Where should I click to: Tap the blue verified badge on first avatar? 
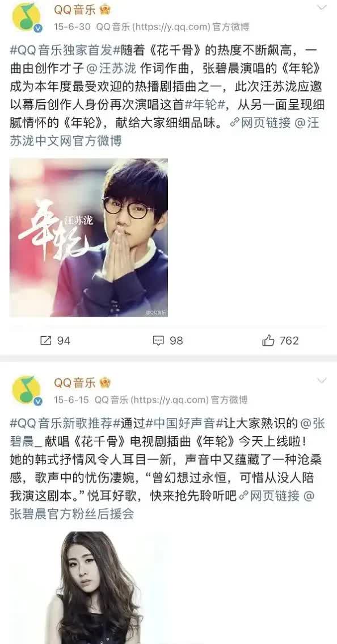pos(38,28)
